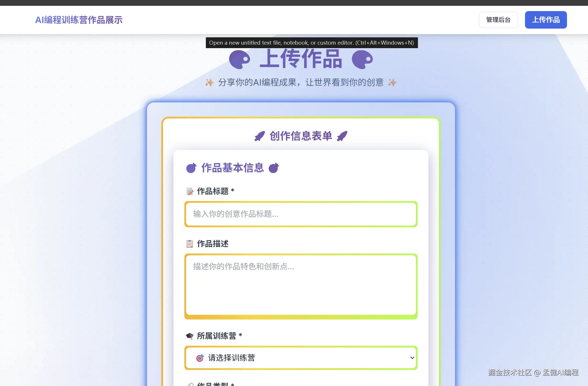
Task: Focus the 作品标题 input field
Action: tap(300, 214)
